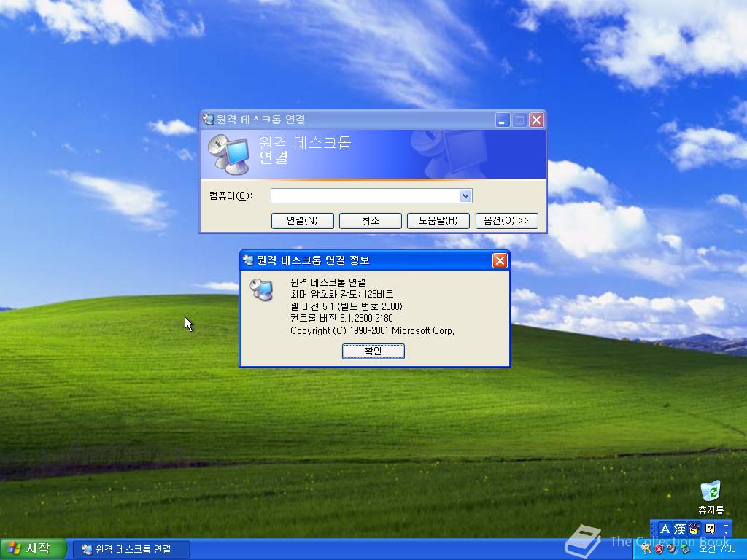Open the 휴지통 Recycle Bin desktop icon
Screen dimensions: 747x560
(x=711, y=497)
